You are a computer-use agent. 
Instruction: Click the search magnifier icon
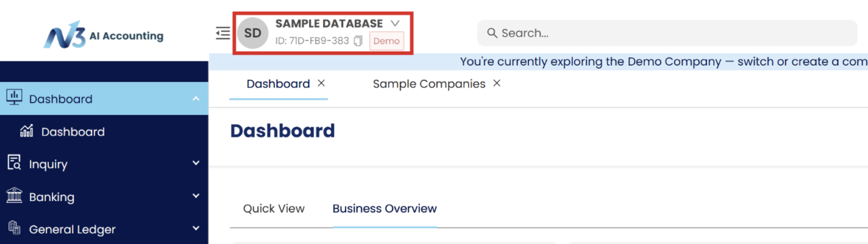click(x=492, y=33)
